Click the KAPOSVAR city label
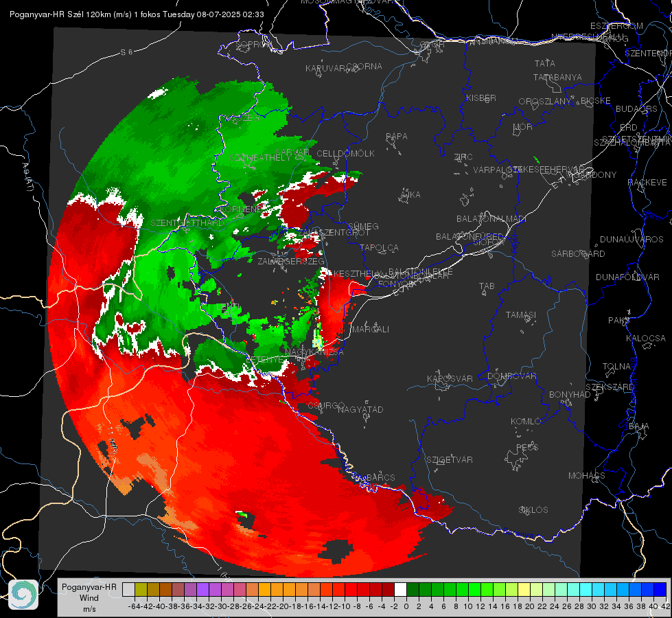This screenshot has height=618, width=672. (450, 378)
